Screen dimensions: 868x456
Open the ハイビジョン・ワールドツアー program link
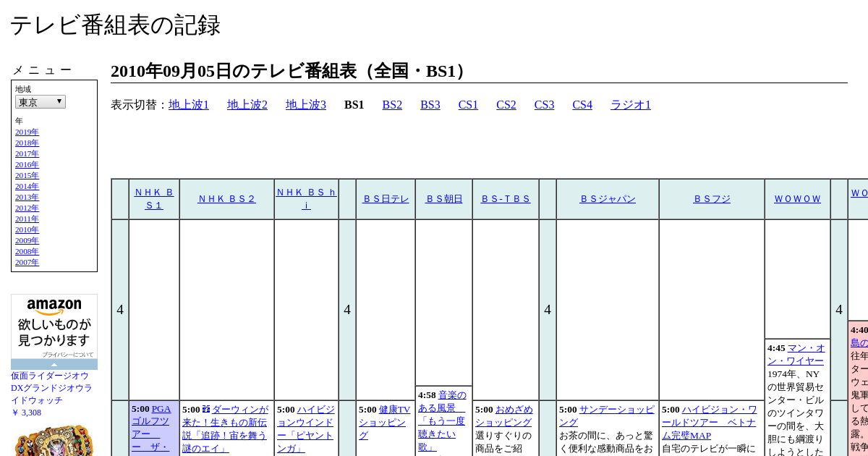(x=709, y=422)
